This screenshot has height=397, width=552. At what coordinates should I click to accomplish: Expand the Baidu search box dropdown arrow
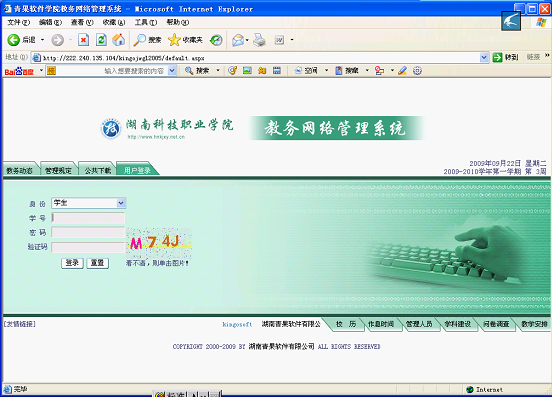coord(172,71)
